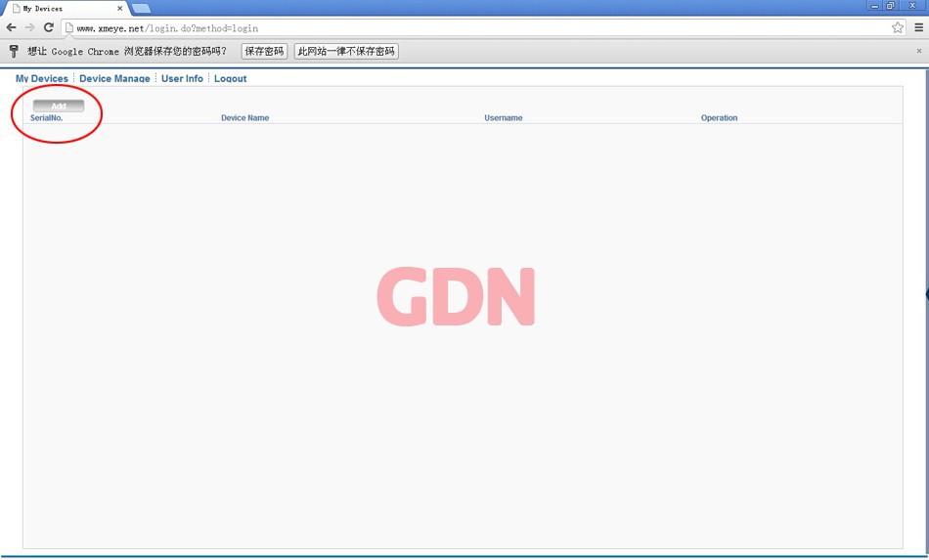929x560 pixels.
Task: Click the page icon in address bar
Action: coord(69,27)
